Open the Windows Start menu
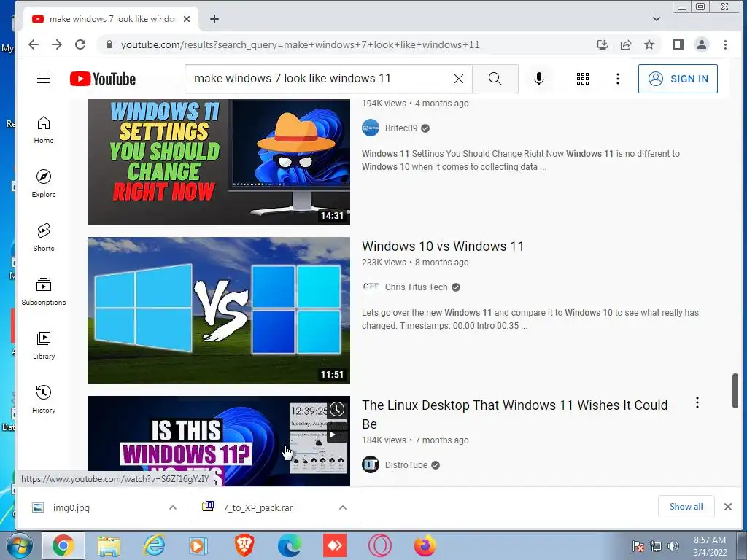 click(x=18, y=545)
